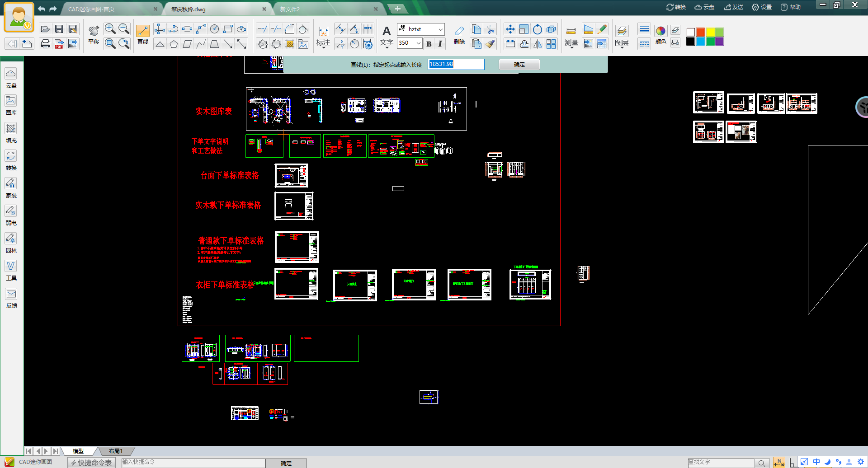
Task: Toggle italic text formatting
Action: coord(440,43)
